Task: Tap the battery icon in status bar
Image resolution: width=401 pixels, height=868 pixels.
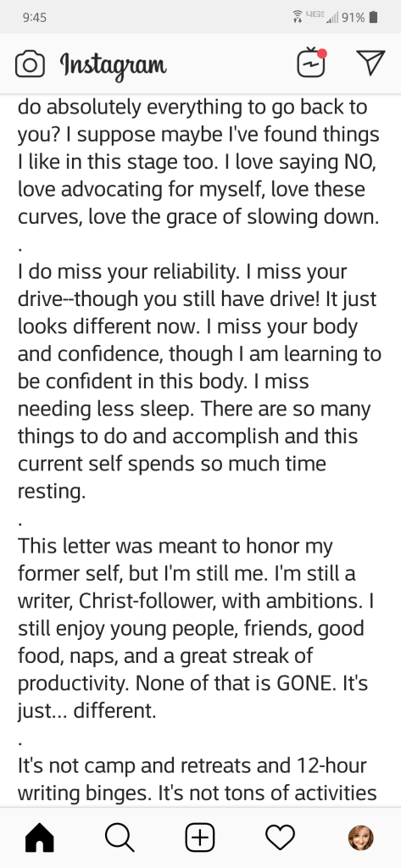Action: point(373,17)
